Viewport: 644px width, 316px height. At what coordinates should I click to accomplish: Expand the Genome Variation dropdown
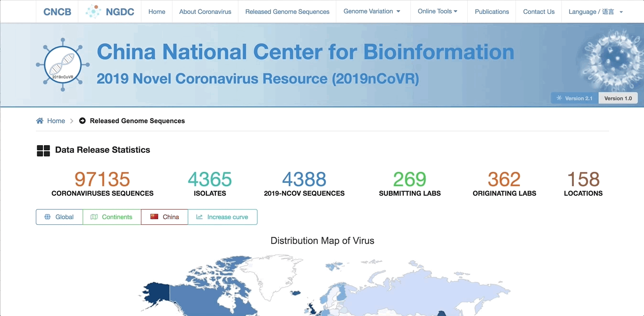pyautogui.click(x=372, y=11)
